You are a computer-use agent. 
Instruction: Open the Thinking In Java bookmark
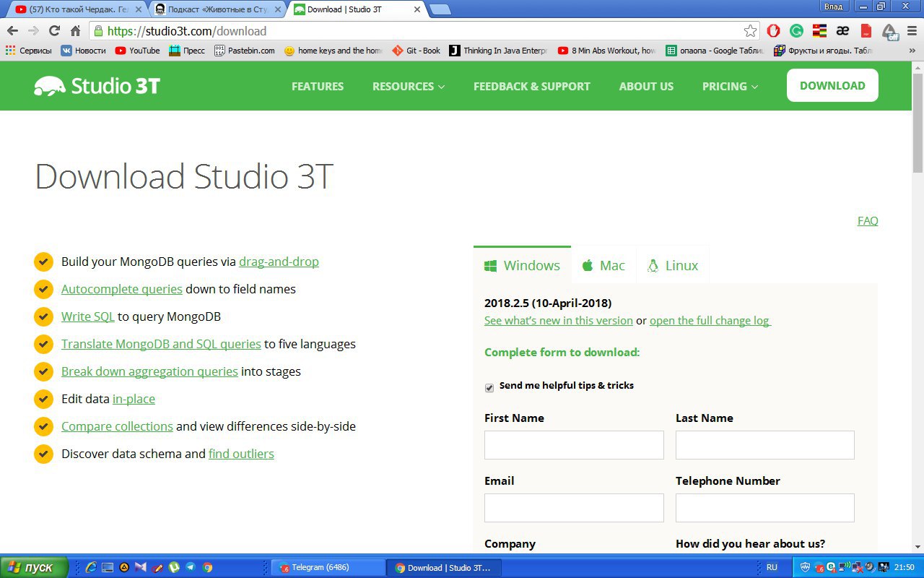click(499, 51)
